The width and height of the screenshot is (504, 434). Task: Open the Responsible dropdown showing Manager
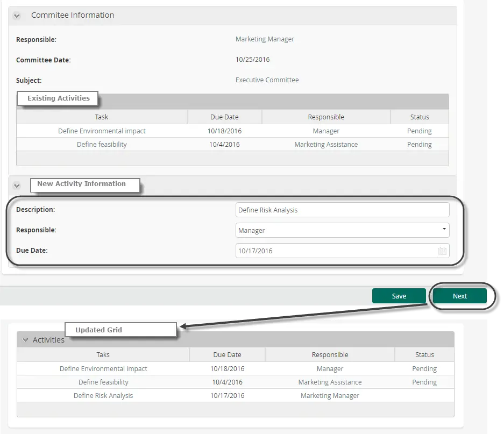pos(342,230)
